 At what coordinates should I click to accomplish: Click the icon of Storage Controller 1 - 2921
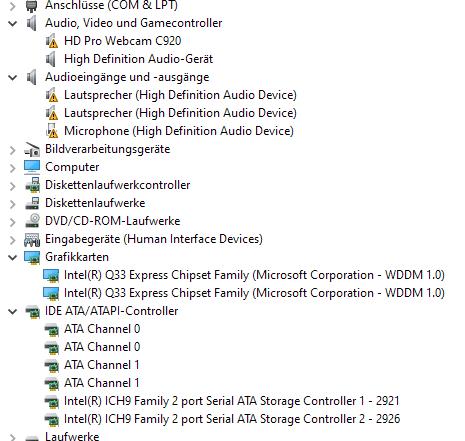pos(52,402)
